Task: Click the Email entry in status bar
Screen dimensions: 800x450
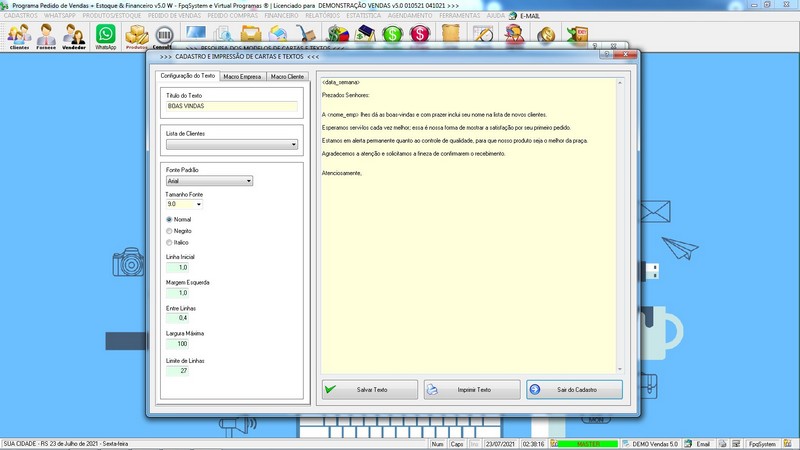Action: tap(703, 444)
